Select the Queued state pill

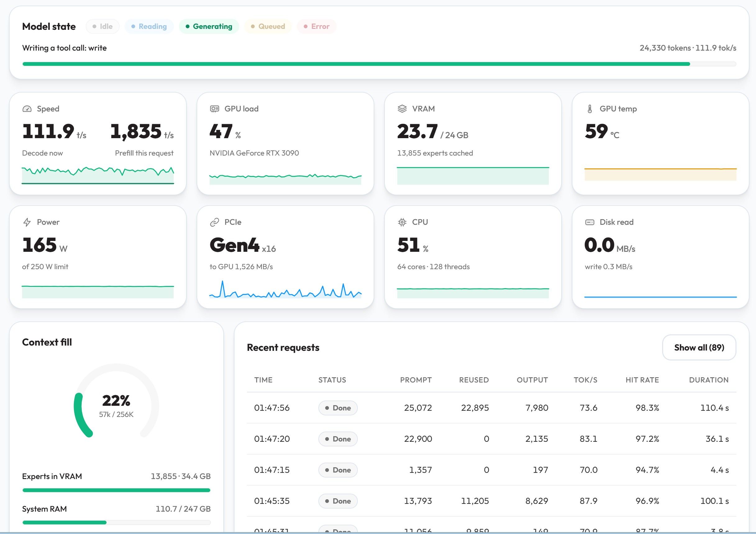(268, 26)
